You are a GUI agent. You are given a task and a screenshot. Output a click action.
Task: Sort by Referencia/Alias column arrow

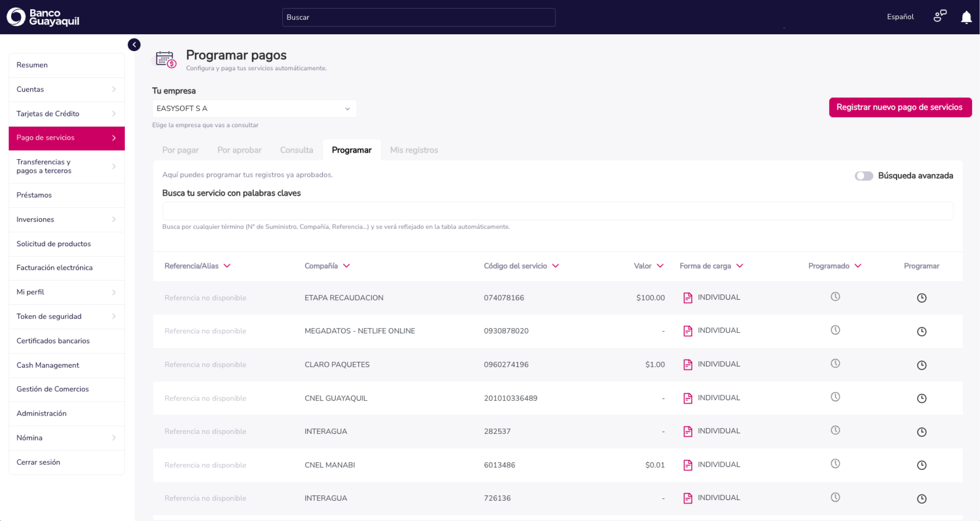227,266
